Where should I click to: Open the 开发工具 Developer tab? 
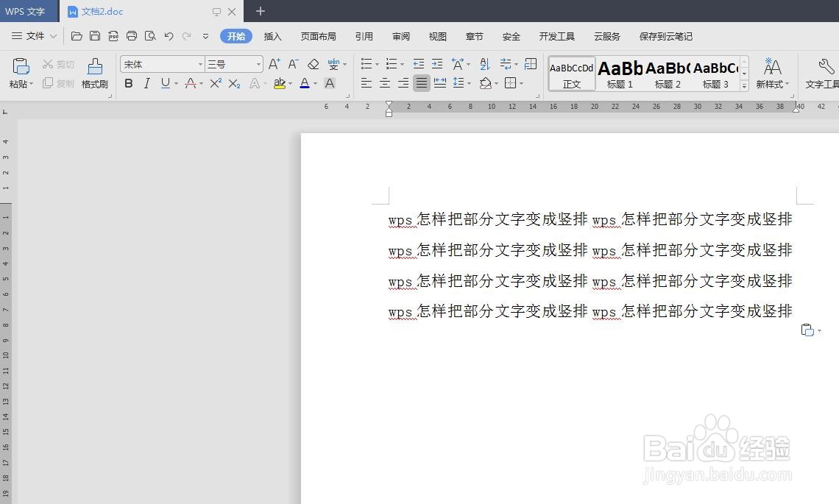(x=556, y=36)
